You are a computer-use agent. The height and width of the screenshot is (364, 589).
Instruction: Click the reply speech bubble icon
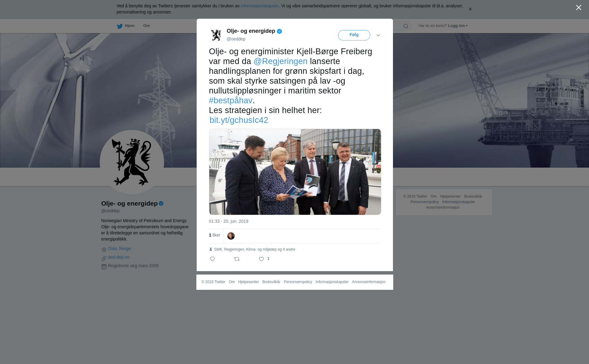[212, 259]
